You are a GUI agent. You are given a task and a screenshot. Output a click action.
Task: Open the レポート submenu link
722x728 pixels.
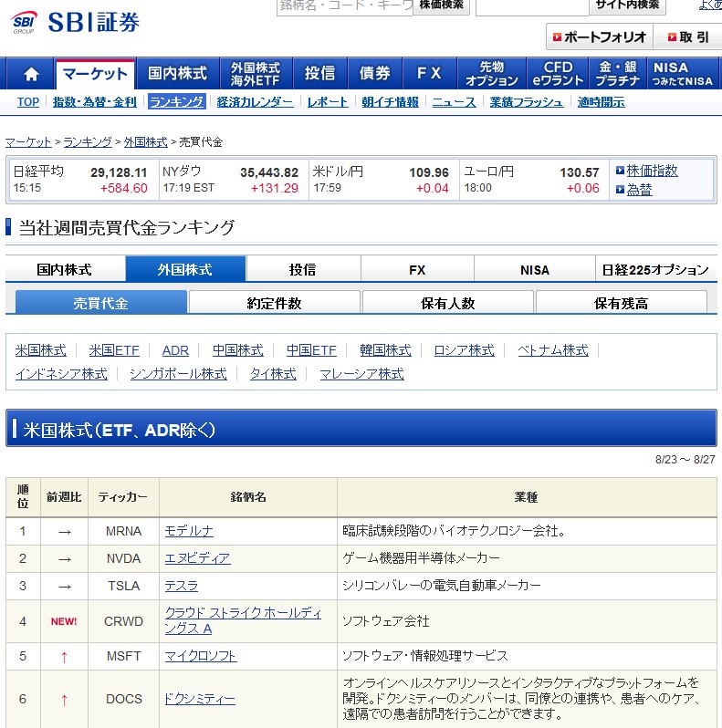pyautogui.click(x=328, y=101)
